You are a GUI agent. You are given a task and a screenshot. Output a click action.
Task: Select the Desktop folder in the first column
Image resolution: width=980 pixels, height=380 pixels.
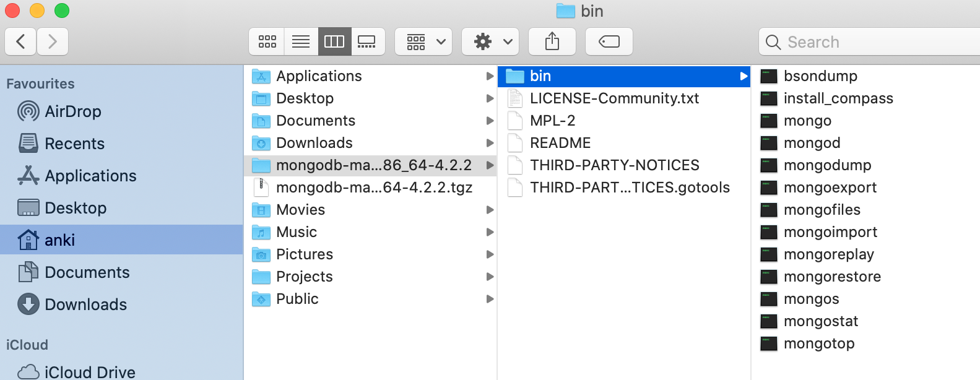pyautogui.click(x=370, y=98)
